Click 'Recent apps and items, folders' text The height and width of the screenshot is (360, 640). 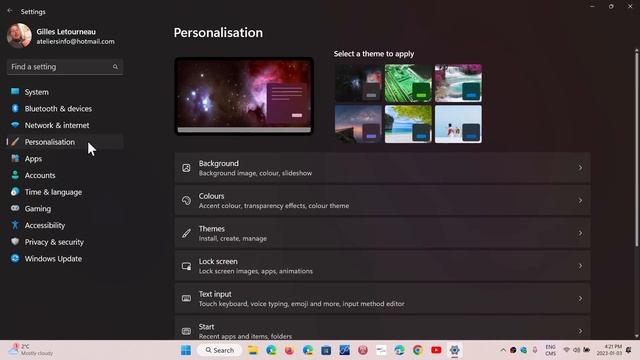[x=245, y=336]
